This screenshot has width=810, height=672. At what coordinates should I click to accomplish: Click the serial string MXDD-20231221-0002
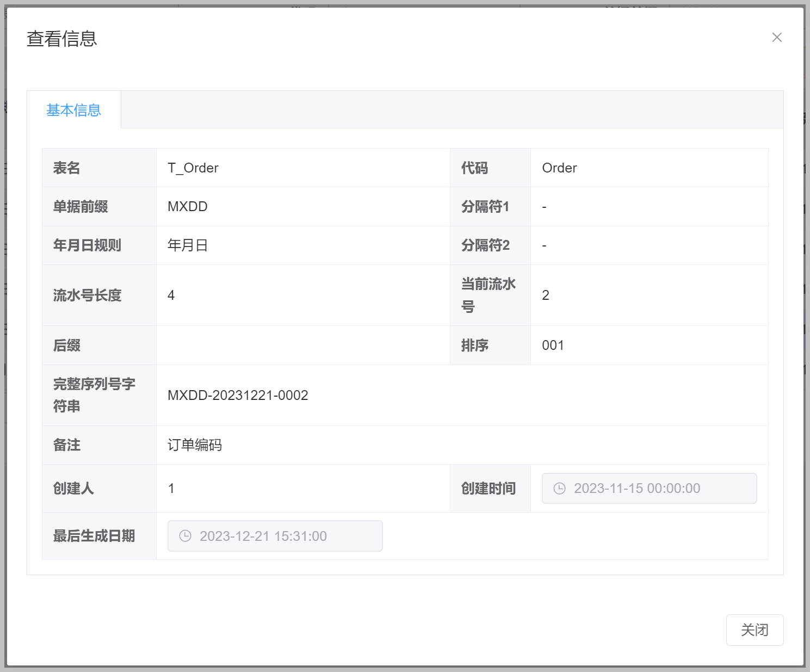coord(238,395)
